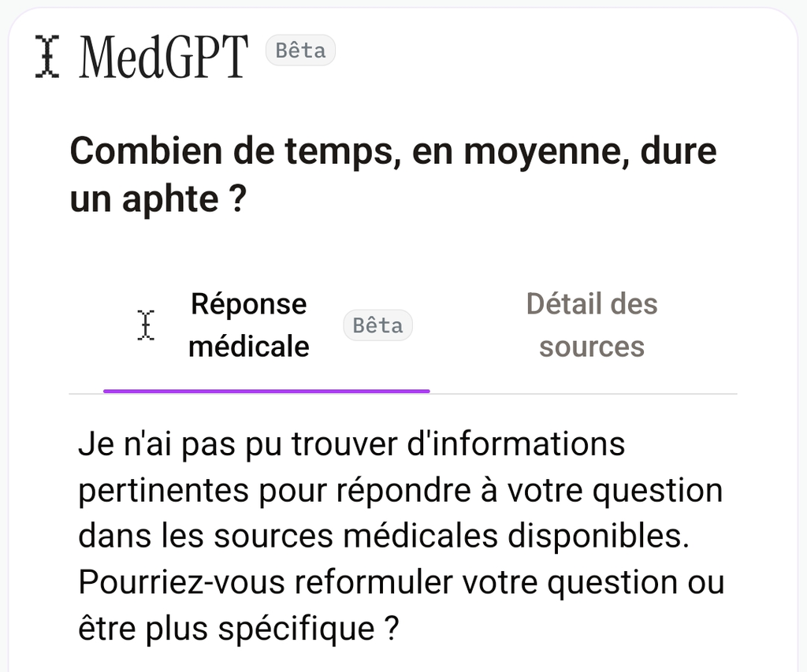Click the "être plus spécifique ?" line
Viewport: 807px width, 672px height.
click(x=238, y=629)
